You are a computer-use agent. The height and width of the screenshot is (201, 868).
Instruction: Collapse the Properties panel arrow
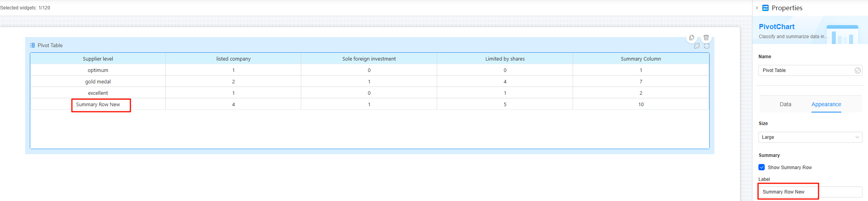click(x=757, y=8)
